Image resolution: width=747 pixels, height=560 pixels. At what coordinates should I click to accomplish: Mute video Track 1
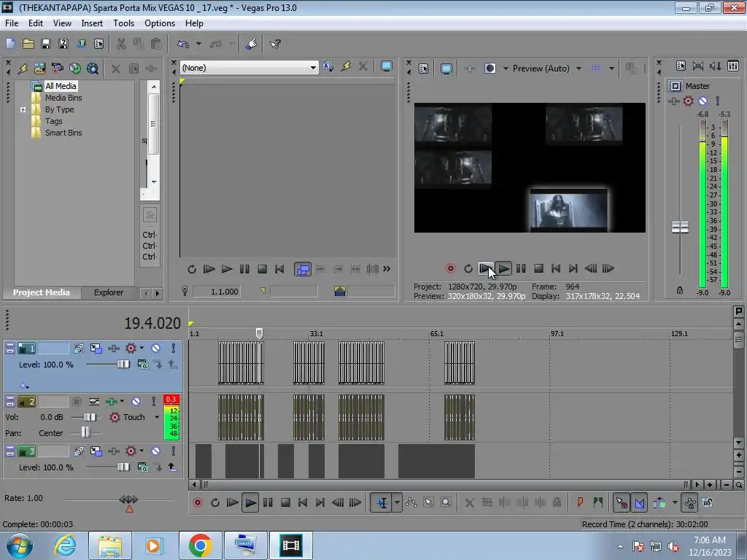click(x=156, y=348)
